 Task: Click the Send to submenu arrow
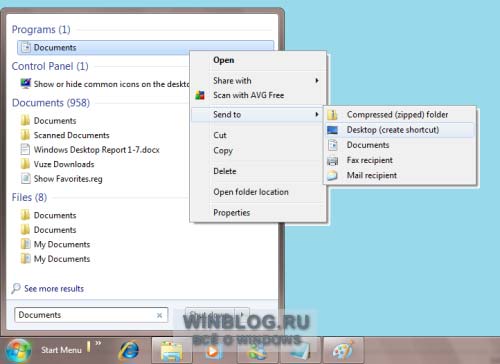317,114
